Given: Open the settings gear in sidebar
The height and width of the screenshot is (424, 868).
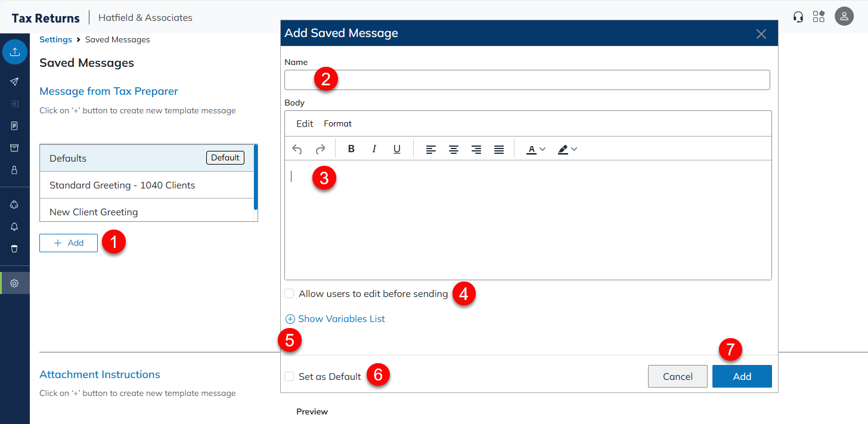Looking at the screenshot, I should 15,283.
